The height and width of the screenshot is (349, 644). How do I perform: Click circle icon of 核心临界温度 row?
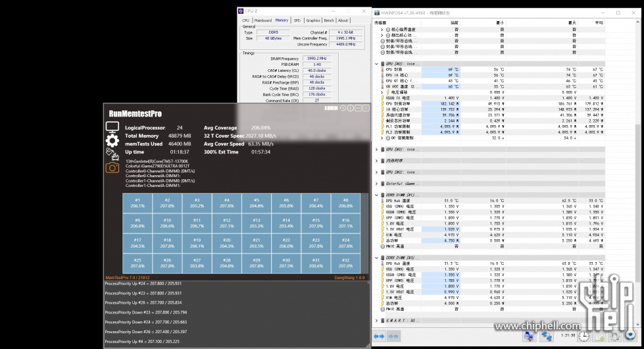[x=387, y=30]
